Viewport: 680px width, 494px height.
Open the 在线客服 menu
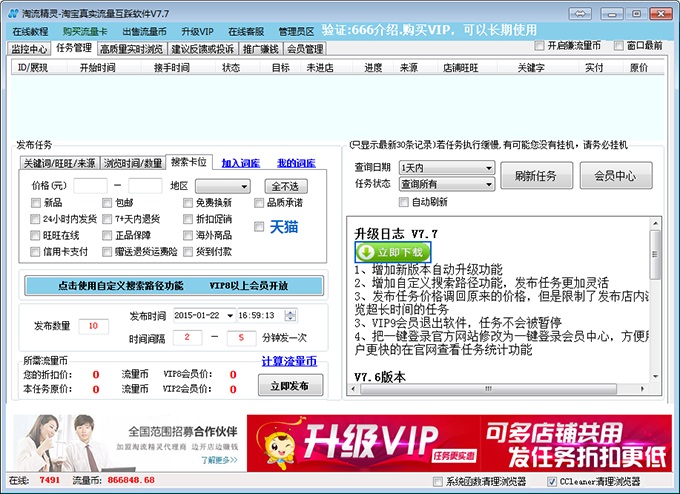pyautogui.click(x=246, y=32)
